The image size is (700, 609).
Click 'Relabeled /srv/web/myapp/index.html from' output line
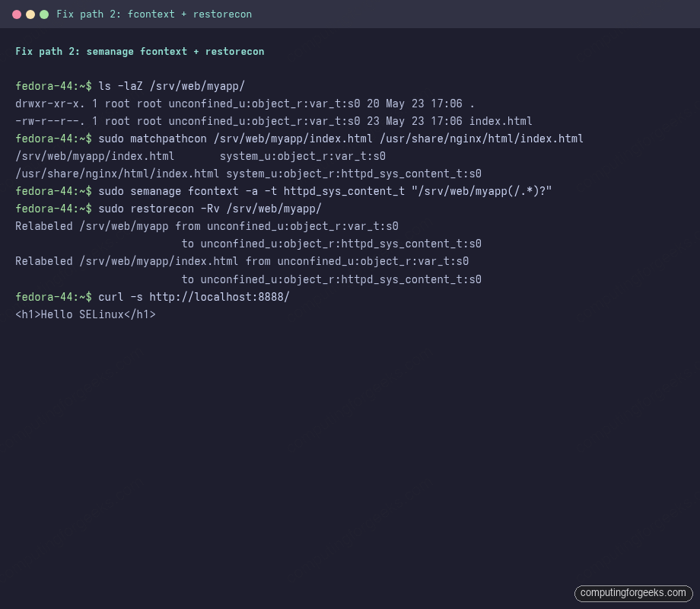click(242, 261)
